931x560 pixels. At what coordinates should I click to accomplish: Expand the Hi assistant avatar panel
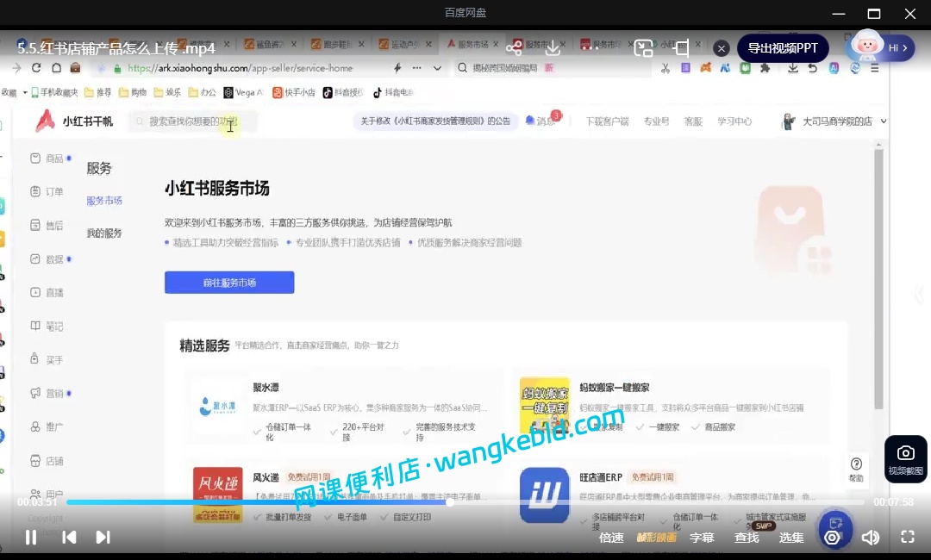(x=881, y=48)
